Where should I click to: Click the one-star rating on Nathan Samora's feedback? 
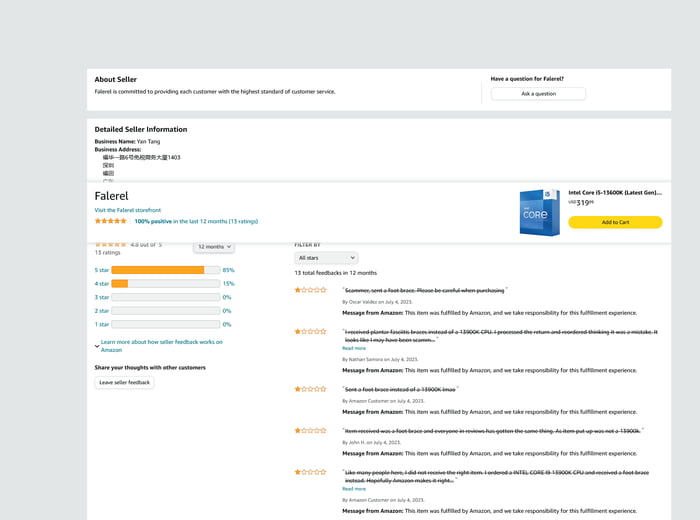click(310, 331)
